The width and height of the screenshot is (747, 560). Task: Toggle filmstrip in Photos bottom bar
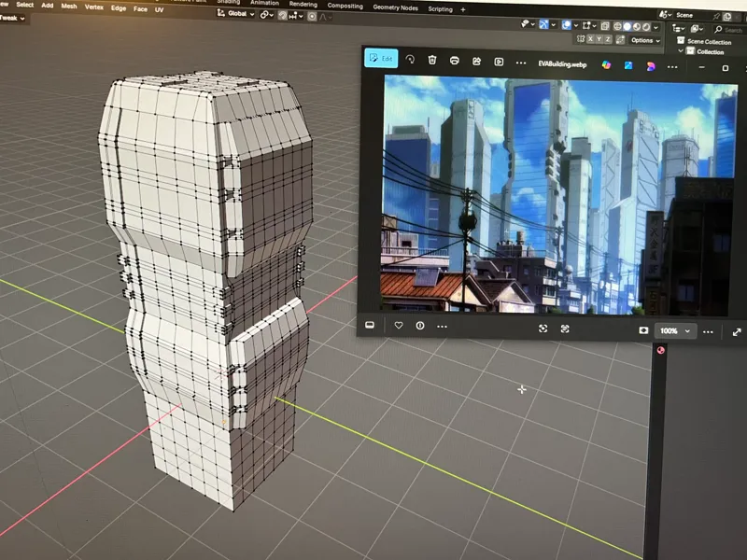point(370,325)
